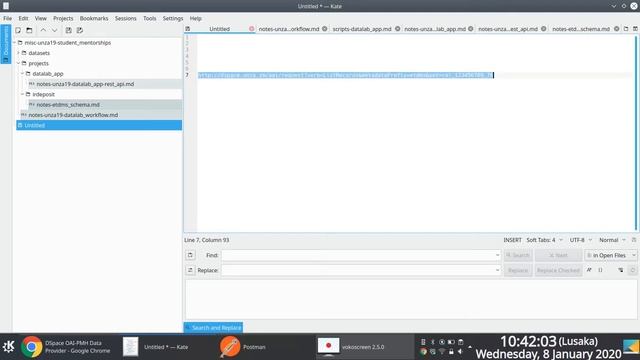
Task: Select notes-etdms_schema.md in tree
Action: coord(68,104)
